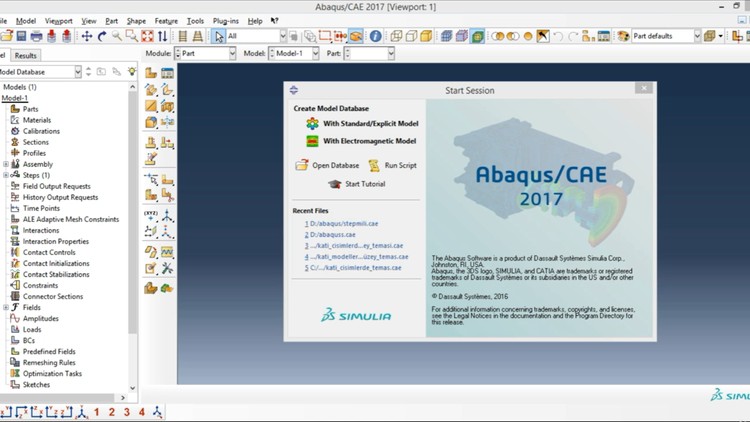Viewport: 750px width, 422px height.
Task: Apply custom view number 1
Action: [x=97, y=411]
